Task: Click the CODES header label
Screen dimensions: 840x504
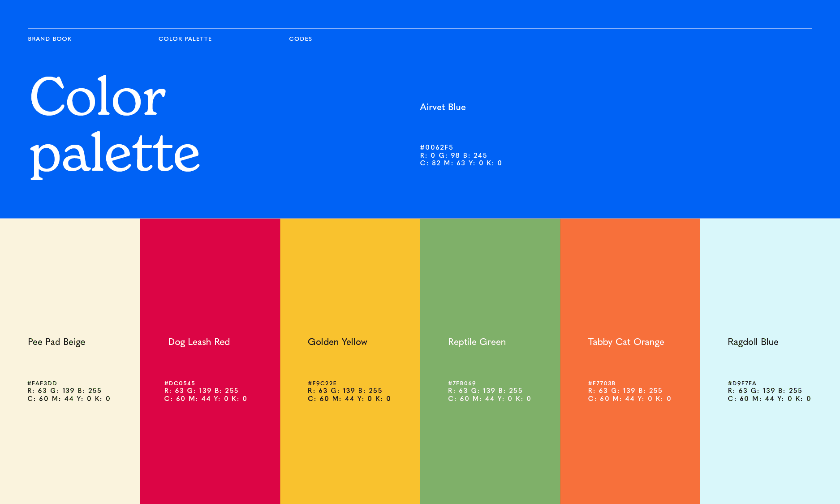Action: pos(301,39)
